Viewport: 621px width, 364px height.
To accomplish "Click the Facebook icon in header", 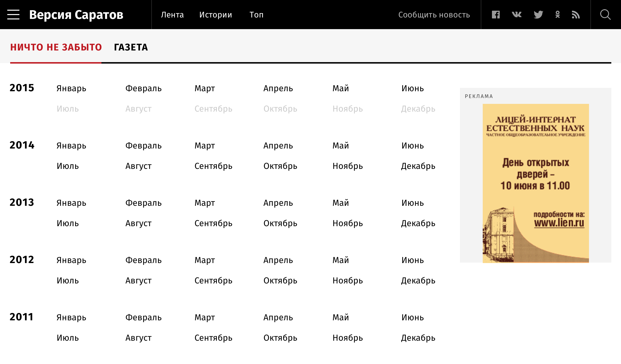I will [x=496, y=15].
